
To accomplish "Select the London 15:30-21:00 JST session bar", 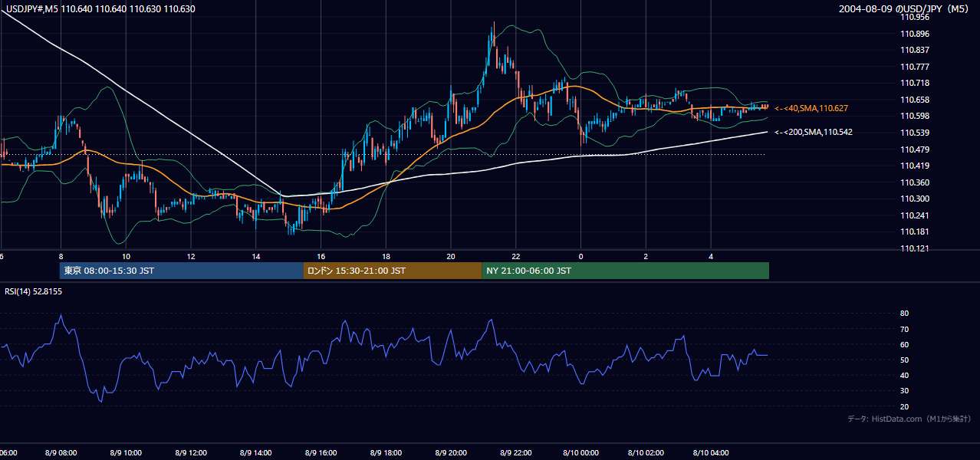I will [393, 271].
